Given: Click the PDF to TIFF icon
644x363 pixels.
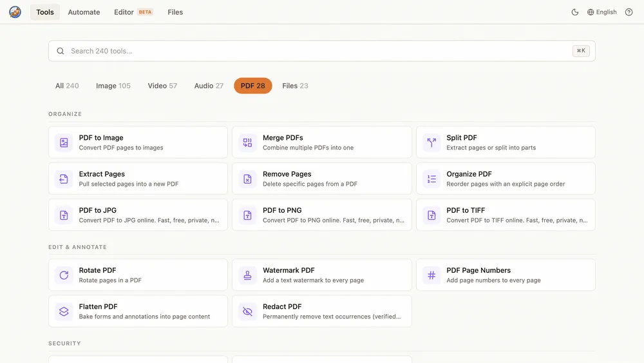Looking at the screenshot, I should pyautogui.click(x=431, y=215).
